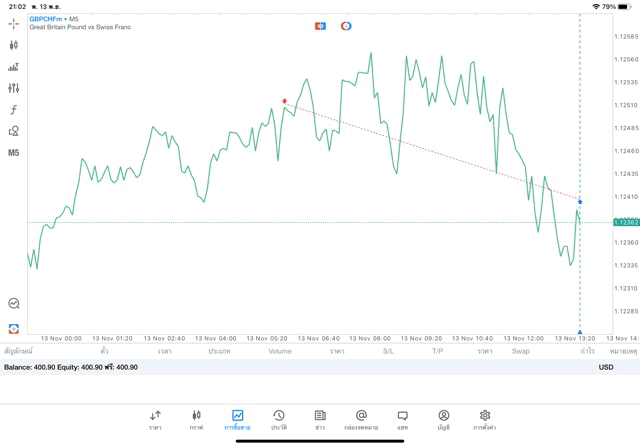Open the ประวัติ history tab
Viewport: 640px width, 447px height.
tap(278, 419)
